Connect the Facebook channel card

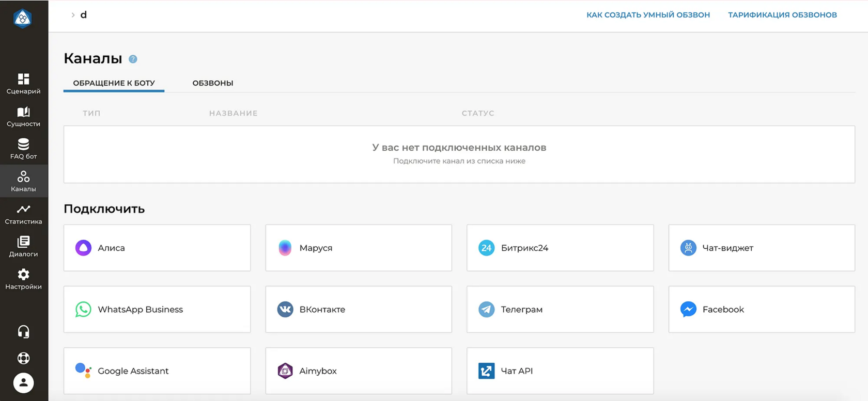(762, 309)
